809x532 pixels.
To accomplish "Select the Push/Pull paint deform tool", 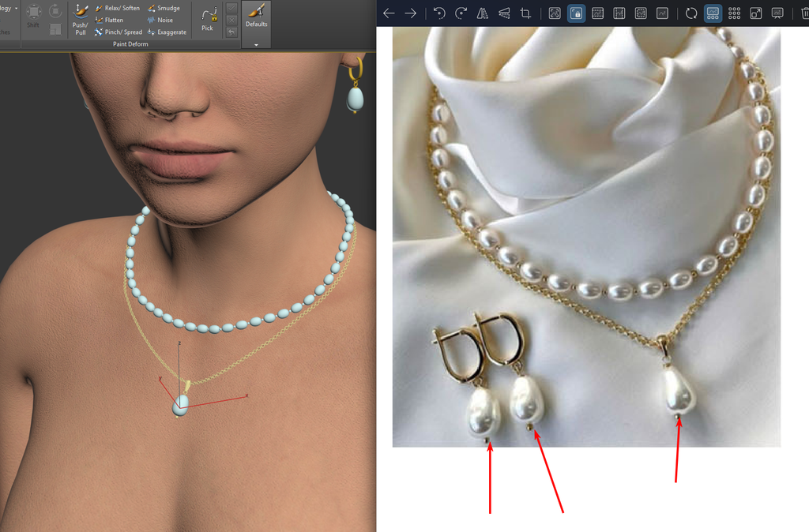I will click(80, 20).
